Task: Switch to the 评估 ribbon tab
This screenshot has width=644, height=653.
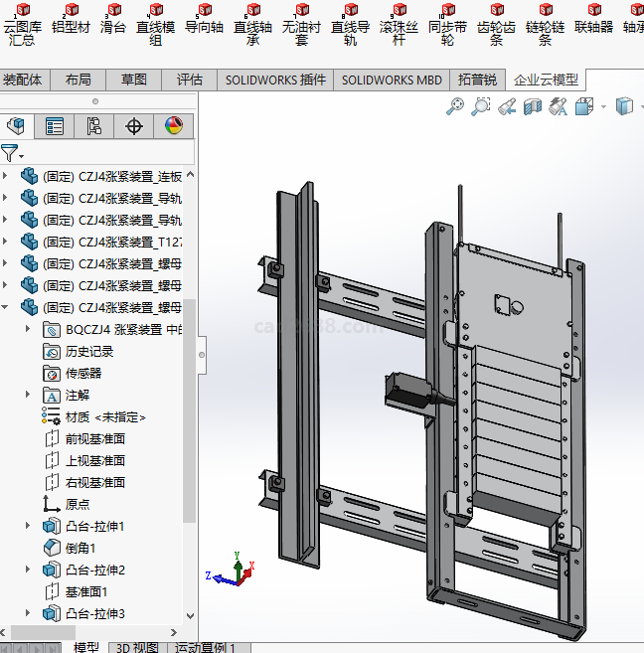Action: (189, 80)
